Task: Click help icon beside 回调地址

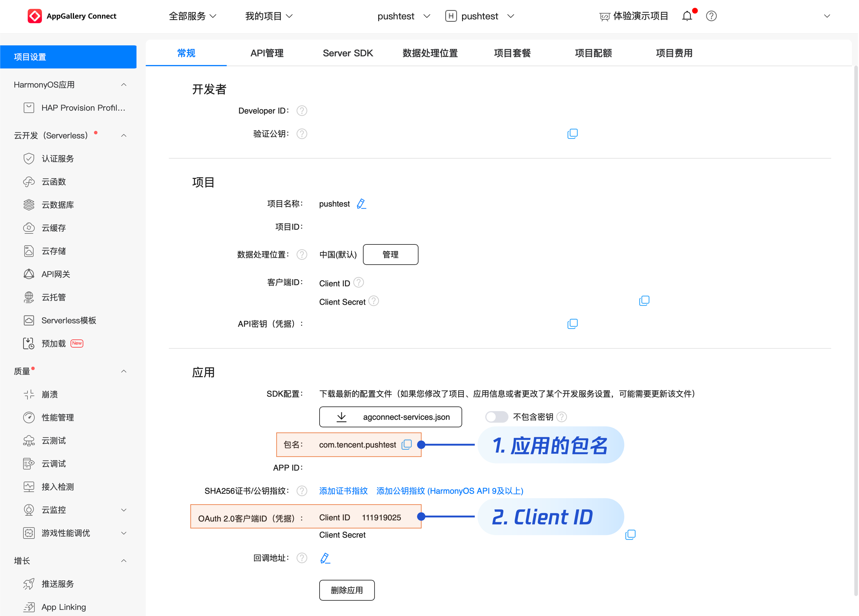Action: point(302,558)
